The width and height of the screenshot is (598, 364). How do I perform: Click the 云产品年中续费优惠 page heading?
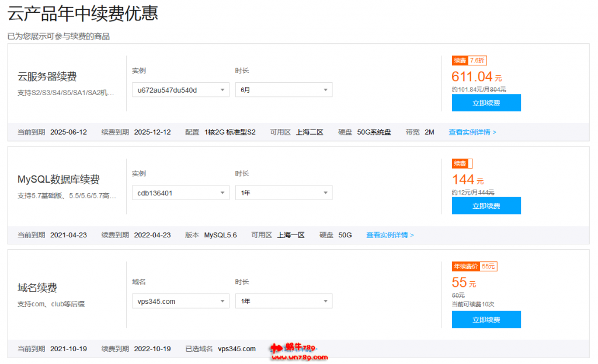[x=83, y=13]
